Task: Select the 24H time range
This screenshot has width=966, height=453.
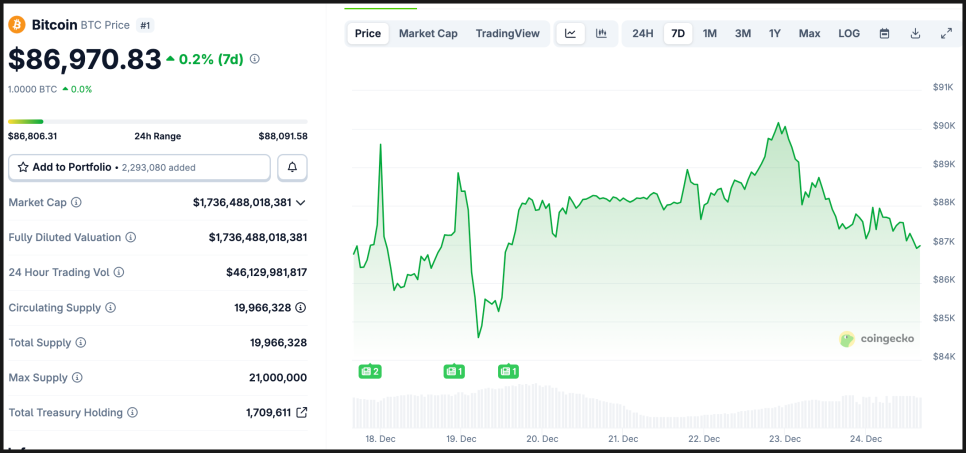Action: (x=642, y=33)
